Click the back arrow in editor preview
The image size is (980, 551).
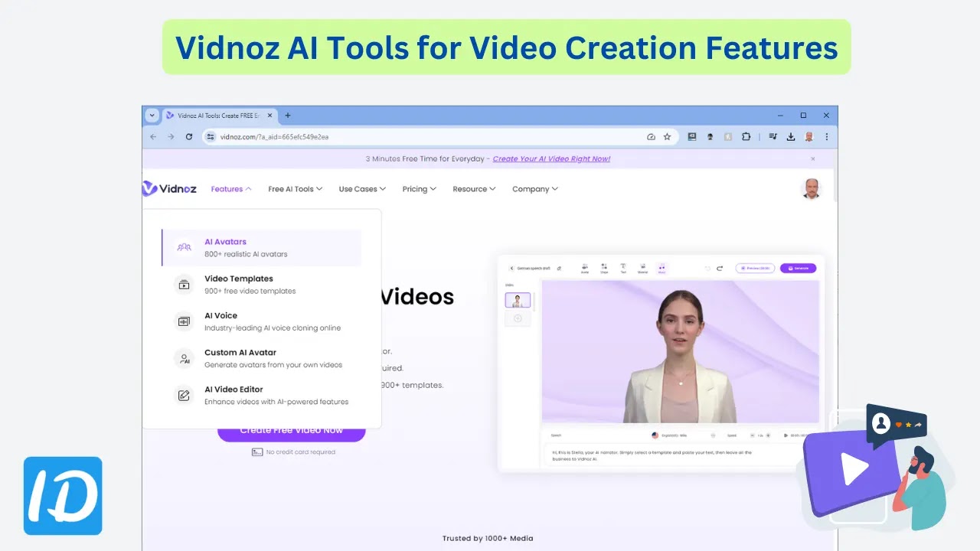coord(512,268)
